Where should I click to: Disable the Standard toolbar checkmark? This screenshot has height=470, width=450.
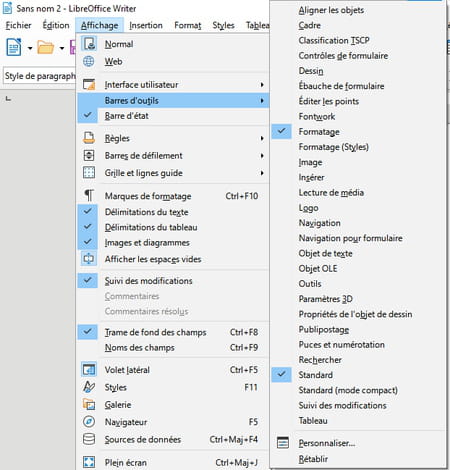282,375
